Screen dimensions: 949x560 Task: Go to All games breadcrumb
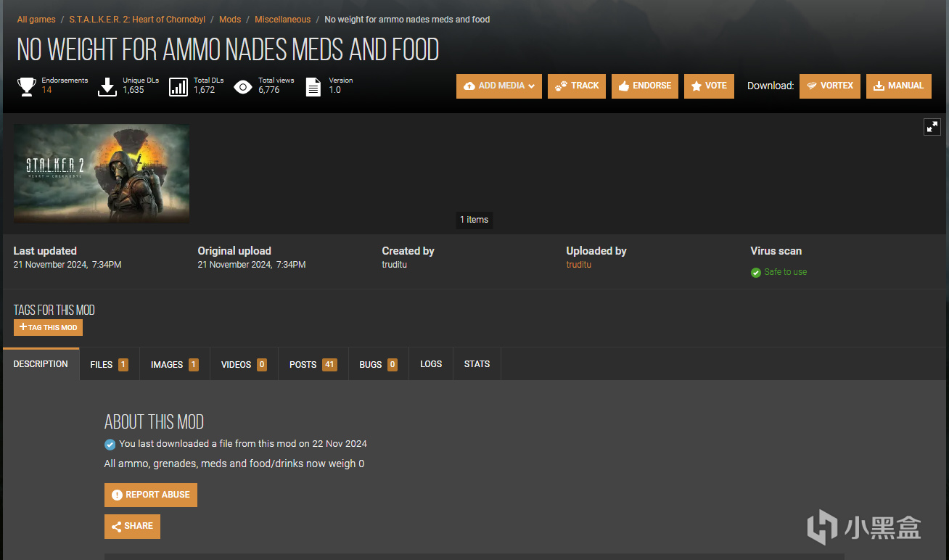36,20
